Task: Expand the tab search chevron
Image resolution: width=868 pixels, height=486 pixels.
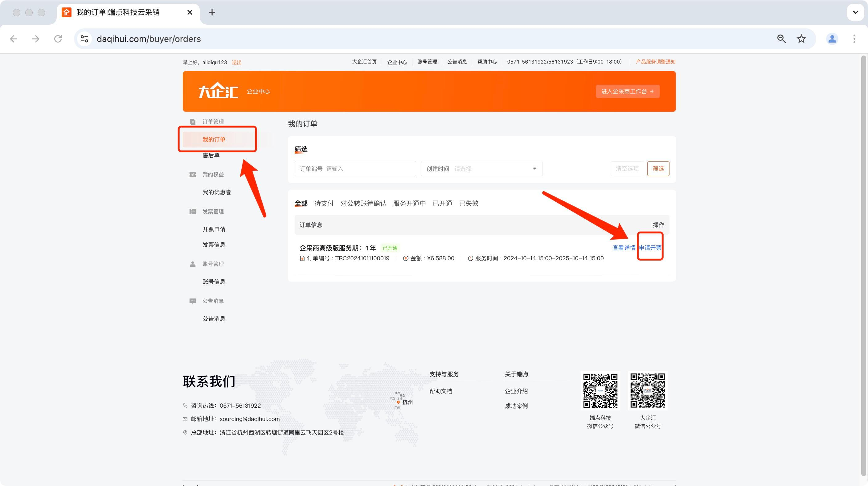Action: tap(855, 12)
